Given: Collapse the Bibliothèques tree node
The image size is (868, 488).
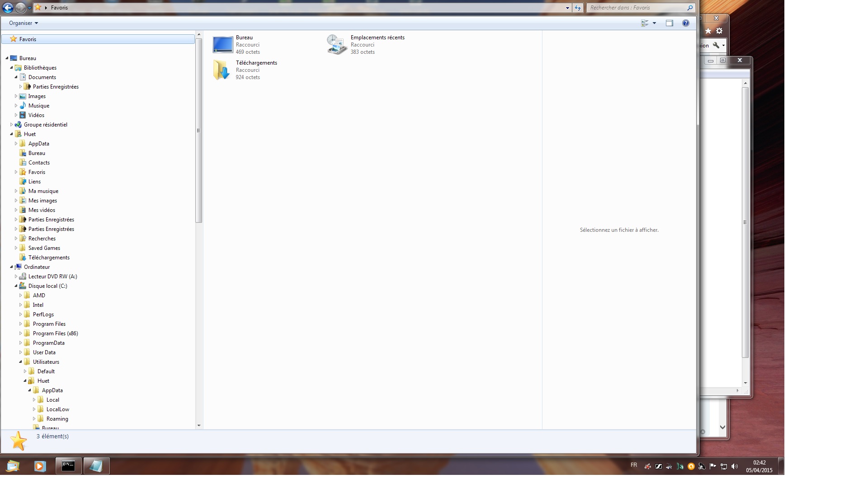Looking at the screenshot, I should (x=11, y=68).
